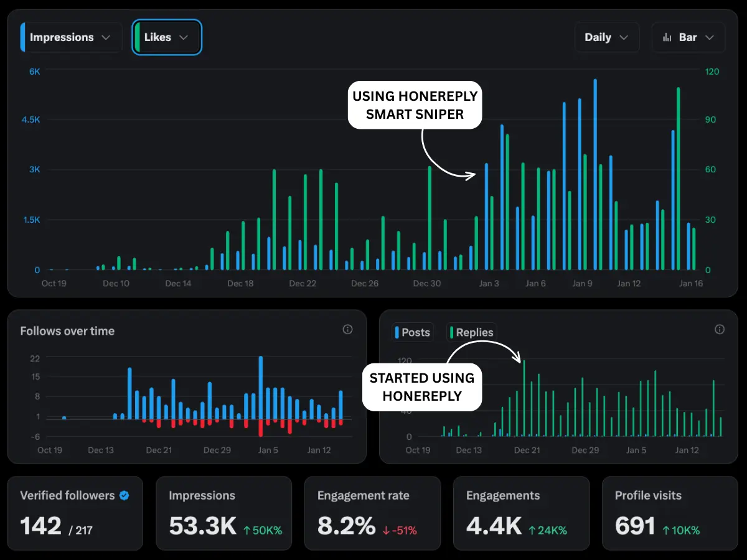Click the info icon on Posts and Replies chart
747x560 pixels.
click(720, 330)
